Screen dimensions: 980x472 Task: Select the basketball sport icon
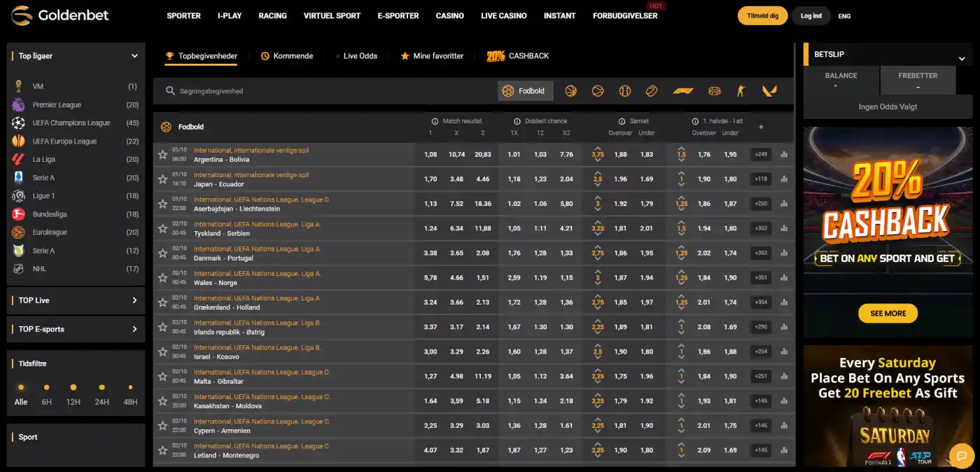[x=570, y=91]
